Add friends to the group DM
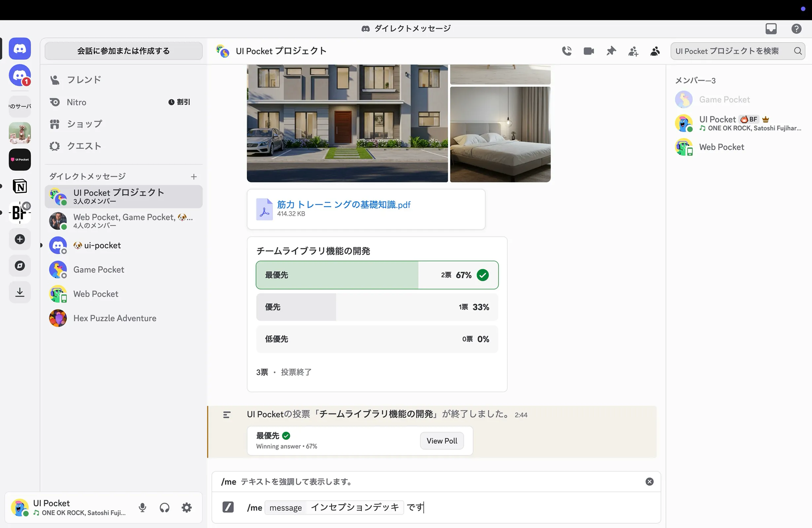The image size is (812, 528). pos(633,51)
